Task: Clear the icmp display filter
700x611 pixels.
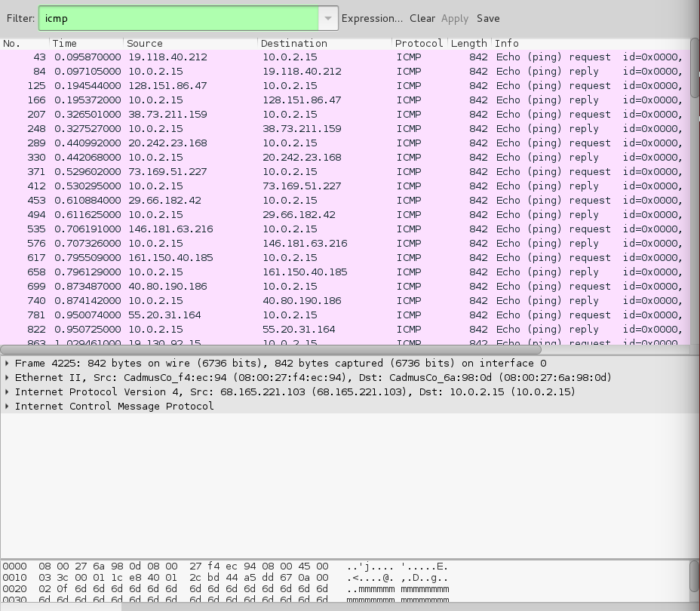Action: (422, 18)
